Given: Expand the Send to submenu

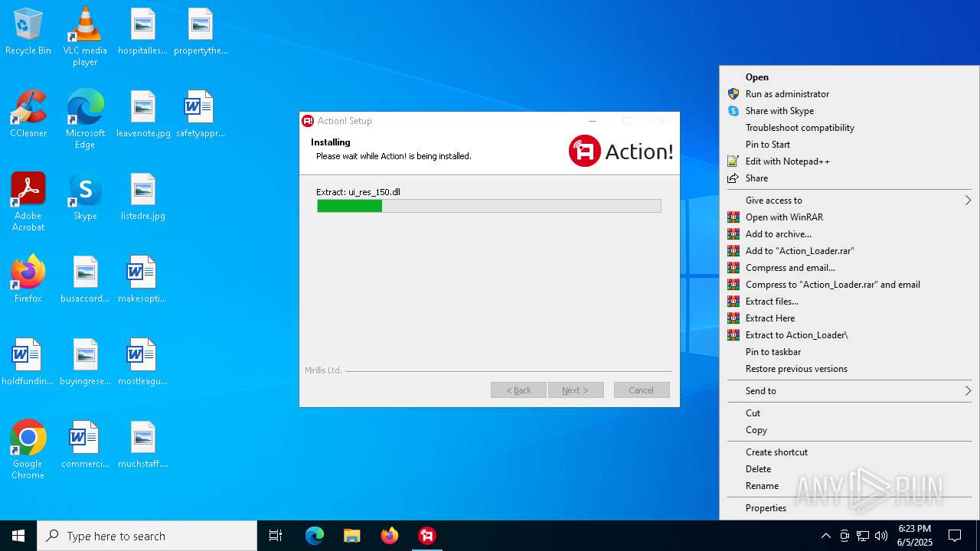Looking at the screenshot, I should [848, 390].
